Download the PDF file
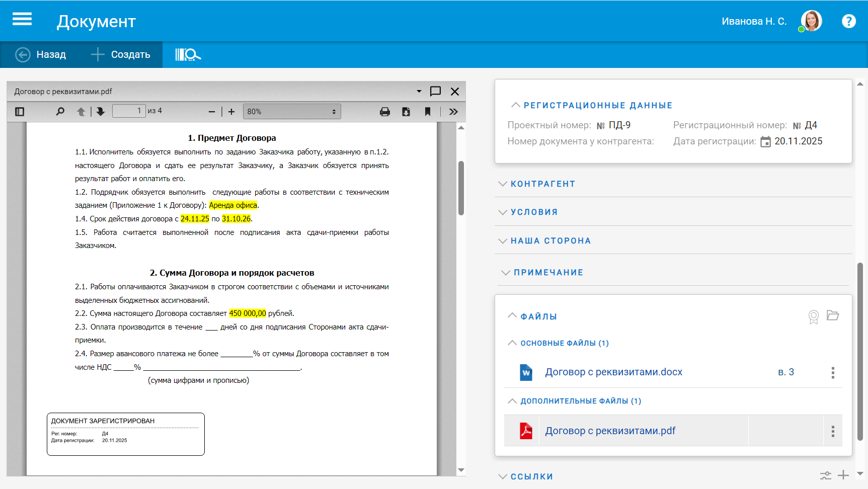The image size is (868, 489). pyautogui.click(x=406, y=112)
